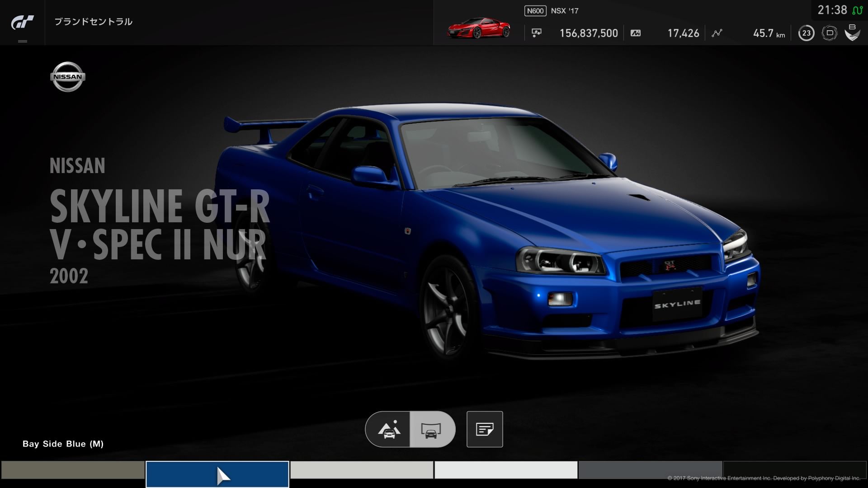Image resolution: width=868 pixels, height=488 pixels.
Task: Click the mileage points icon beside 17,426
Action: click(636, 33)
